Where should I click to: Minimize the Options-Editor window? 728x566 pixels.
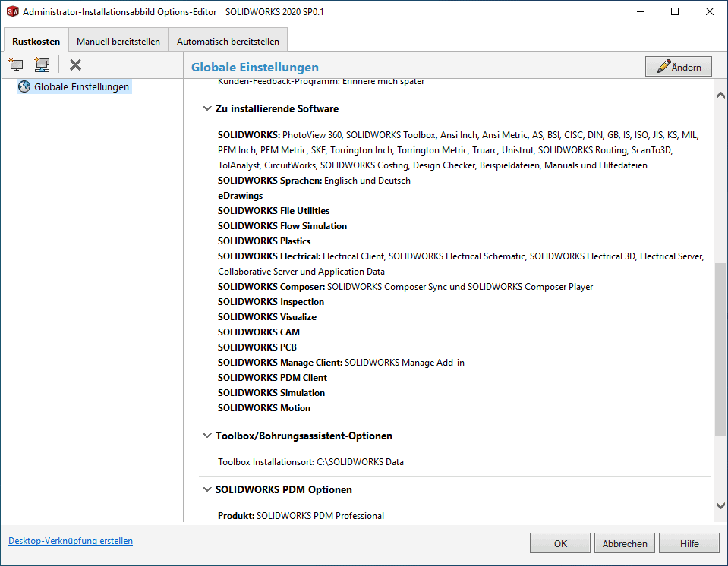pos(641,11)
